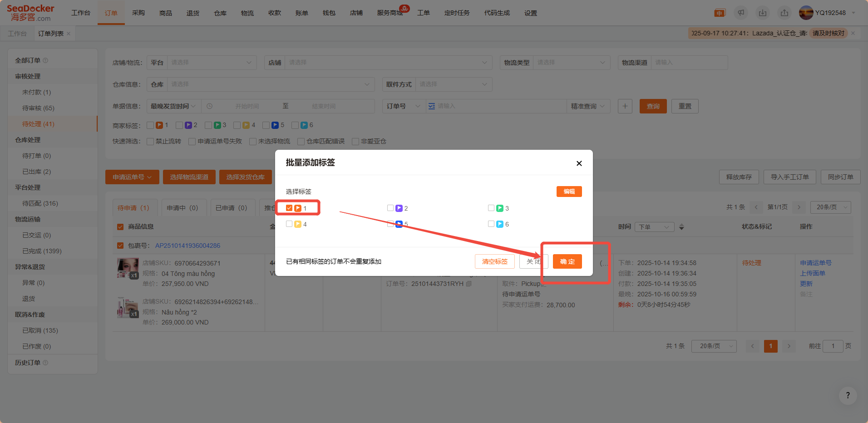Tick the tag 2 checkbox in dialog
This screenshot has height=423, width=868.
[x=390, y=208]
